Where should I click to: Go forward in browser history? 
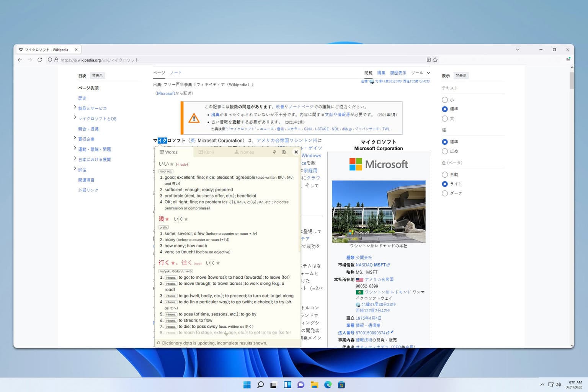(x=30, y=60)
